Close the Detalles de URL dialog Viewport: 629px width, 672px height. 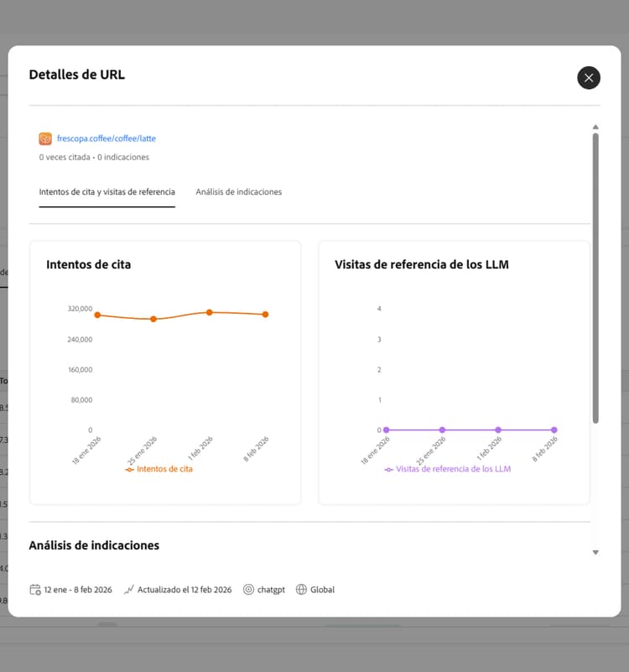coord(588,77)
